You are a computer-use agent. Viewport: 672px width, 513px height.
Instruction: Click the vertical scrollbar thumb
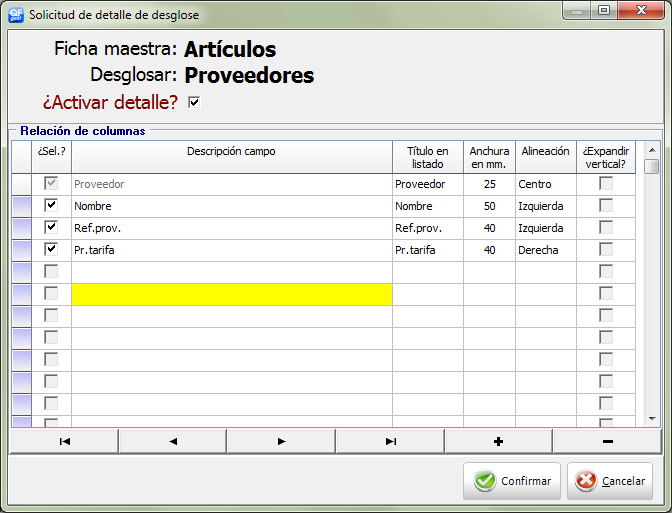point(652,166)
